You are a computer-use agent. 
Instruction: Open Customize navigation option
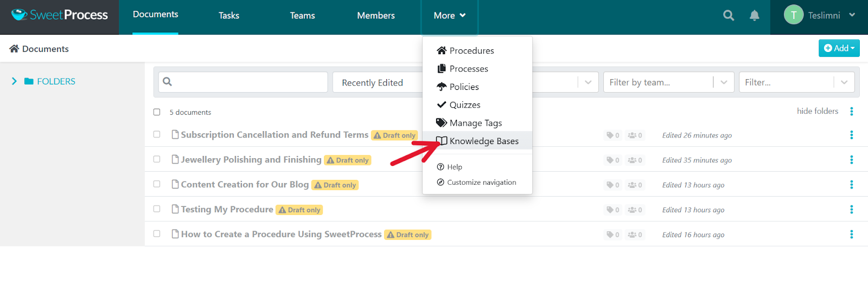477,183
